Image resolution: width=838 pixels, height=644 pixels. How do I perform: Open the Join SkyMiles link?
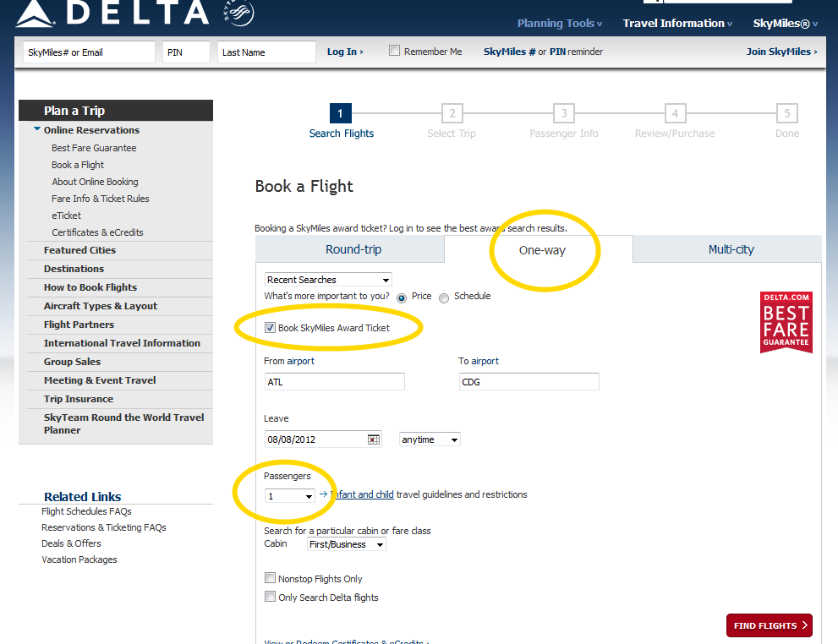click(781, 52)
